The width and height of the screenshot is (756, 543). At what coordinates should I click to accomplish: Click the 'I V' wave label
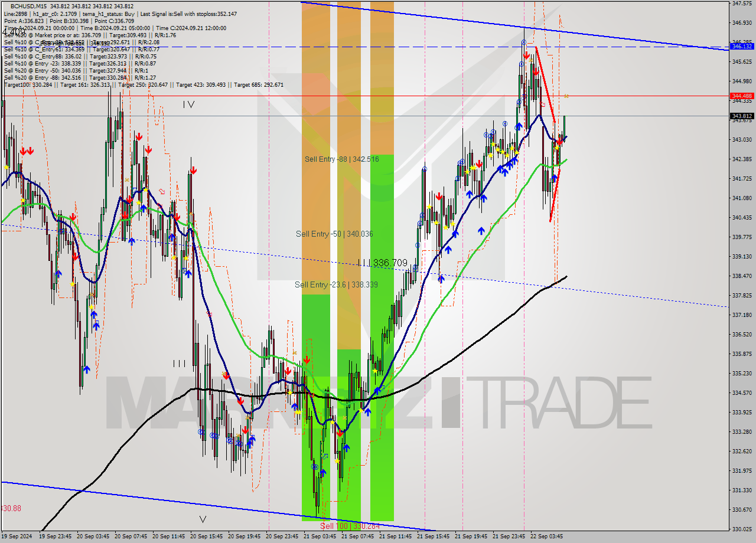[188, 104]
